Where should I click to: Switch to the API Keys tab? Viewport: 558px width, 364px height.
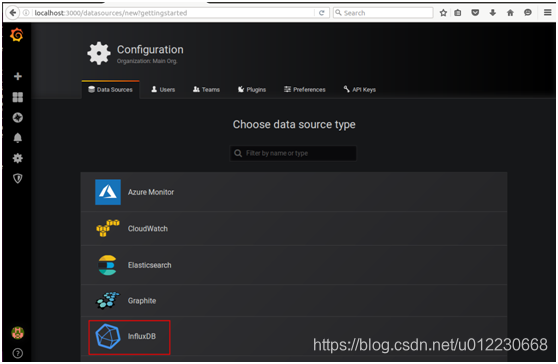click(360, 90)
